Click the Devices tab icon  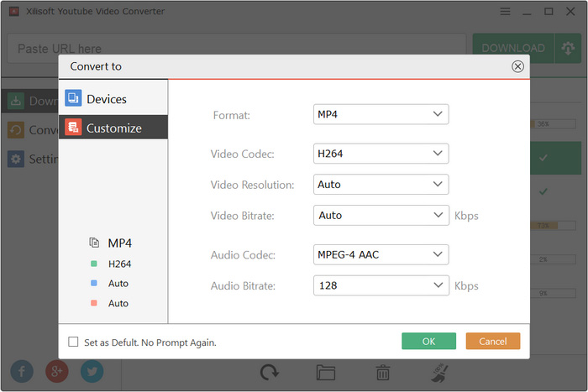(73, 98)
